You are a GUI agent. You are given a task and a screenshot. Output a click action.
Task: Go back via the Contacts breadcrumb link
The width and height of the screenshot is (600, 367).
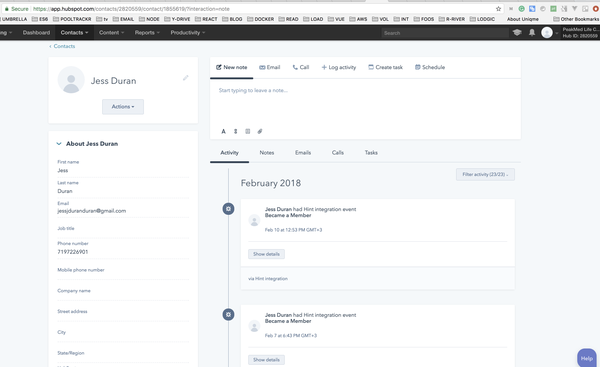(62, 46)
